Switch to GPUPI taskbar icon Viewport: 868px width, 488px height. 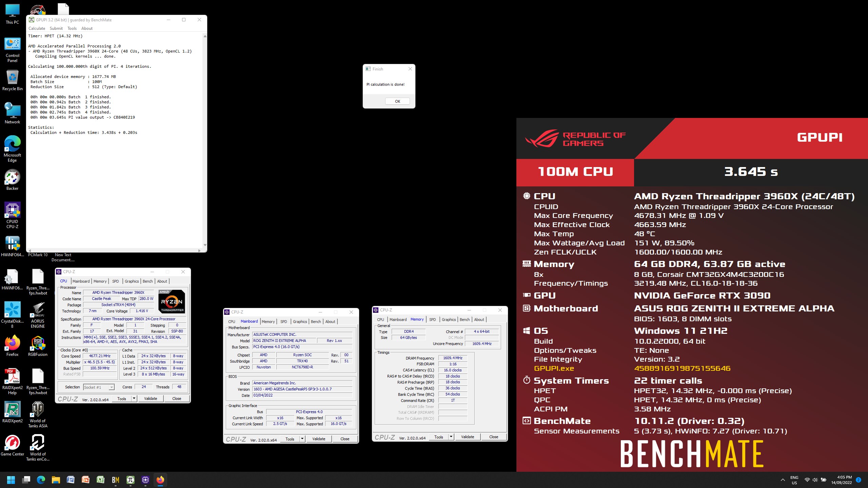[x=131, y=480]
